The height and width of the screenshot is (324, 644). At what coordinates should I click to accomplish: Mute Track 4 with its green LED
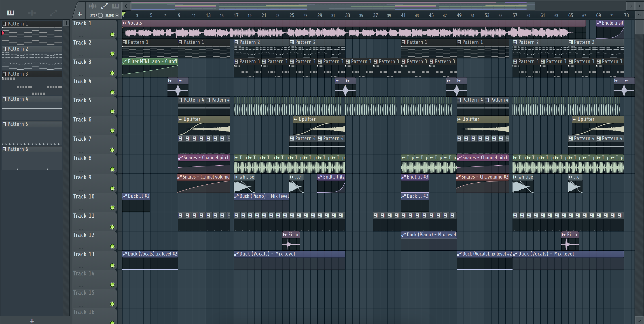point(112,92)
